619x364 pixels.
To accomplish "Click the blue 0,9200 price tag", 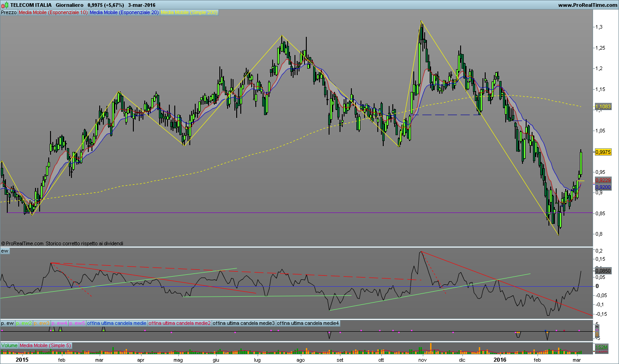I will point(603,187).
